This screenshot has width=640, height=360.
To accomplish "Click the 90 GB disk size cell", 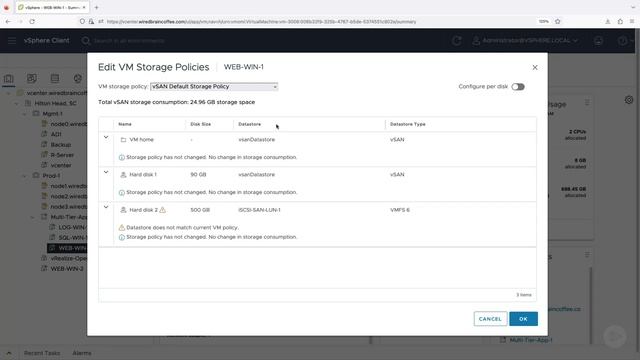I will [198, 175].
